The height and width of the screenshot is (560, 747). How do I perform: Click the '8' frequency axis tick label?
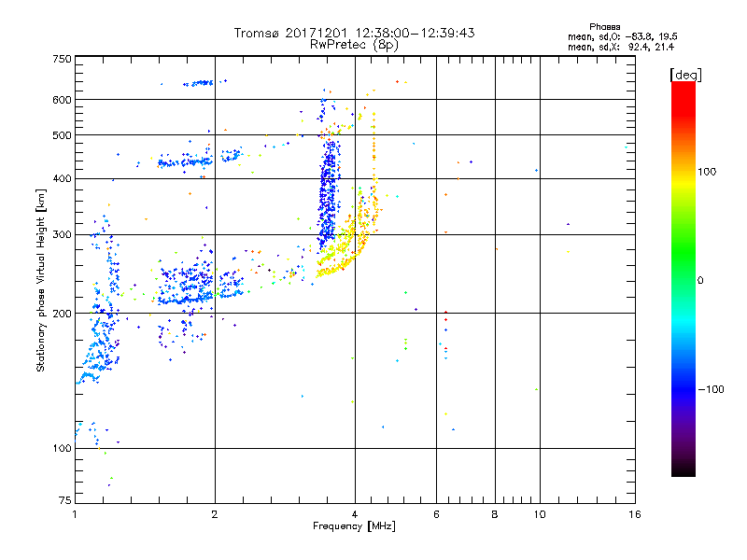495,514
